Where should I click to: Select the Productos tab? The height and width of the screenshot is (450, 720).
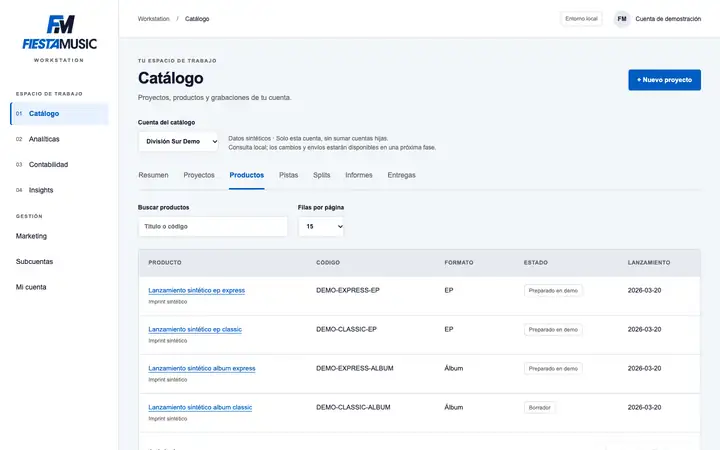coord(247,175)
